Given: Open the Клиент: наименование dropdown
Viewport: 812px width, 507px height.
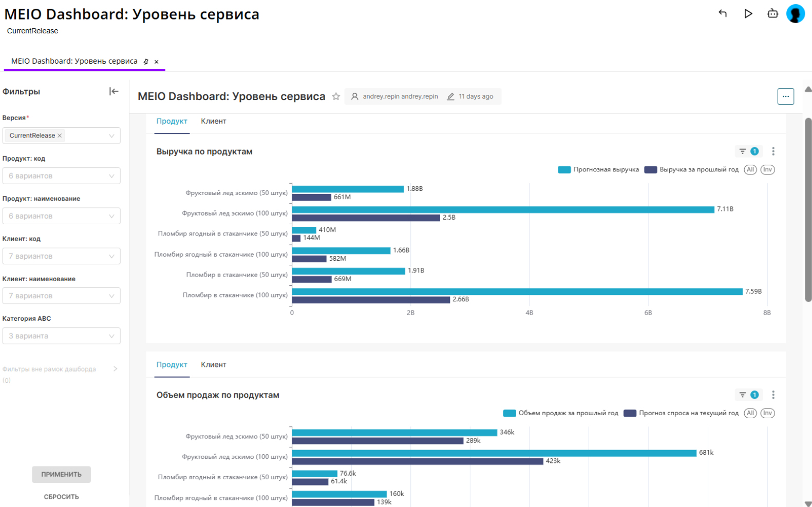Looking at the screenshot, I should pyautogui.click(x=61, y=296).
